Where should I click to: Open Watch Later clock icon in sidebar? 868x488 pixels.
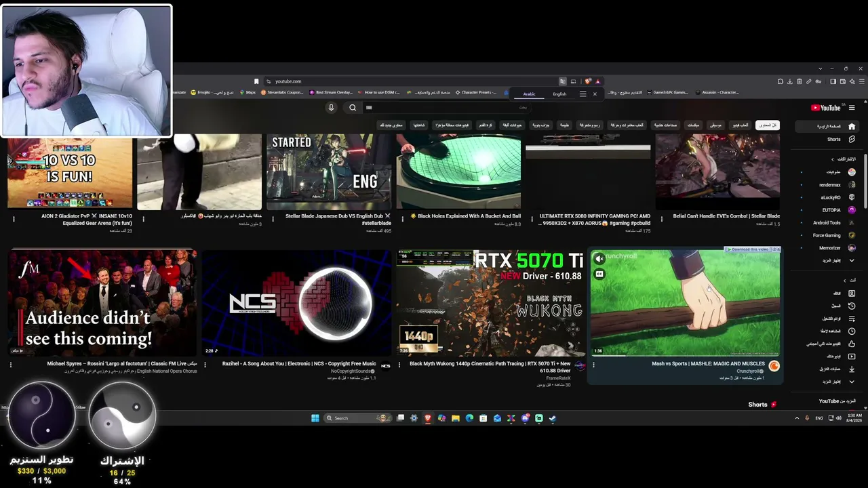tap(852, 331)
